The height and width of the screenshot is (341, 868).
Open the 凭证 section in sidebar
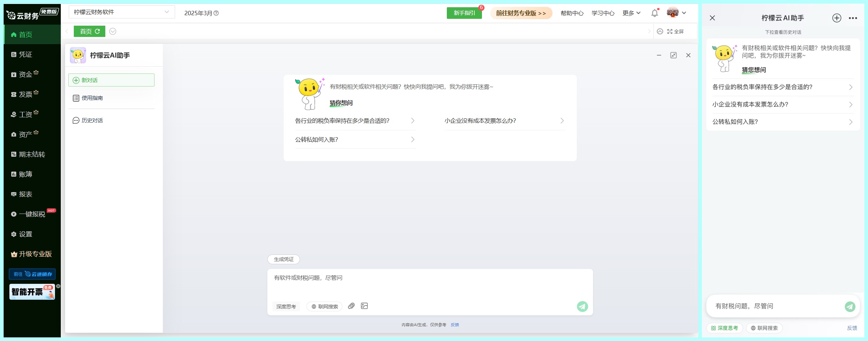pos(24,54)
